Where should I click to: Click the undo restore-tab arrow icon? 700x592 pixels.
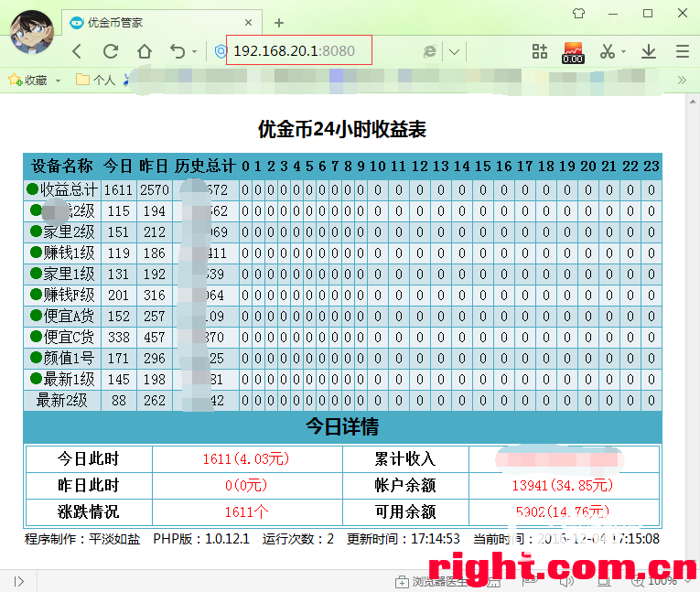[x=178, y=51]
